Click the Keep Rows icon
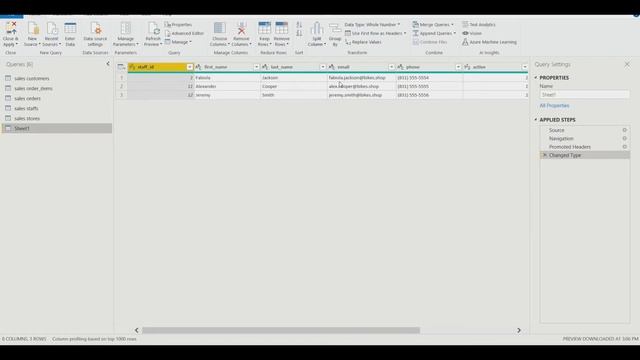The image size is (640, 360). click(x=264, y=28)
